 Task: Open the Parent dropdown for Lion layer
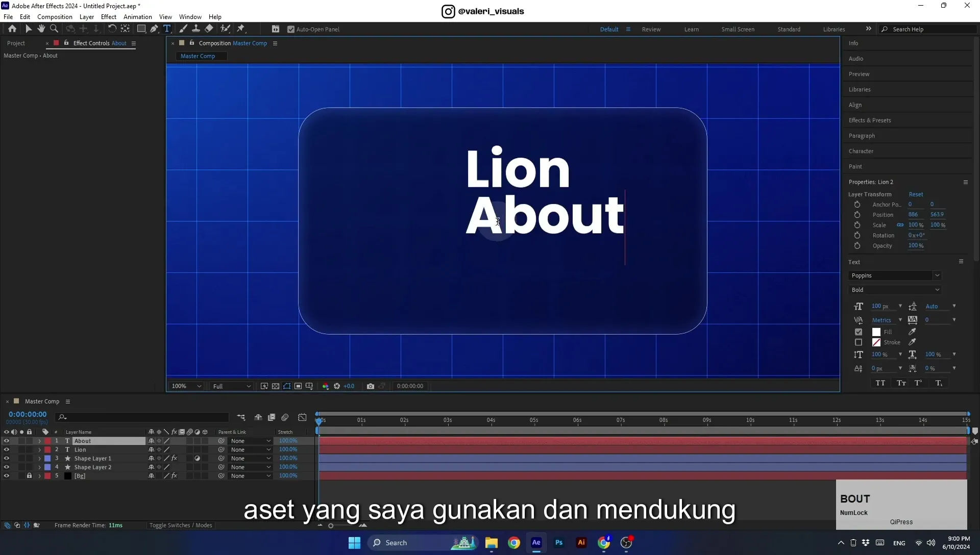point(250,450)
